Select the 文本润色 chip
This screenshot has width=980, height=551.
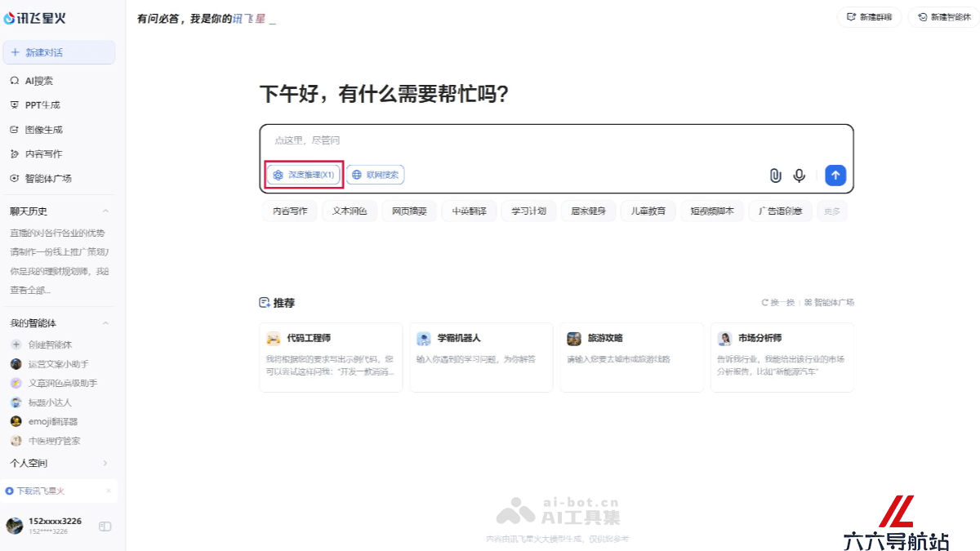click(350, 211)
